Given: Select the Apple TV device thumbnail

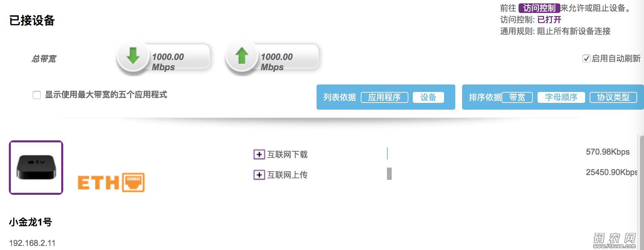Looking at the screenshot, I should coord(36,168).
